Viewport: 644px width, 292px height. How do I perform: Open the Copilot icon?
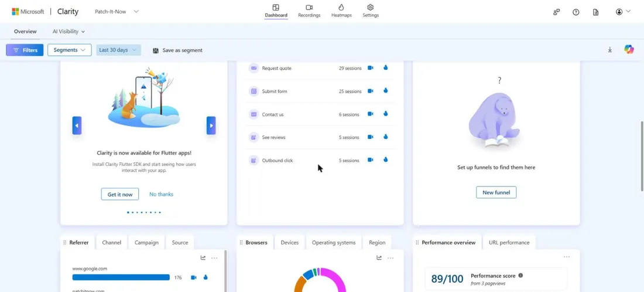629,49
